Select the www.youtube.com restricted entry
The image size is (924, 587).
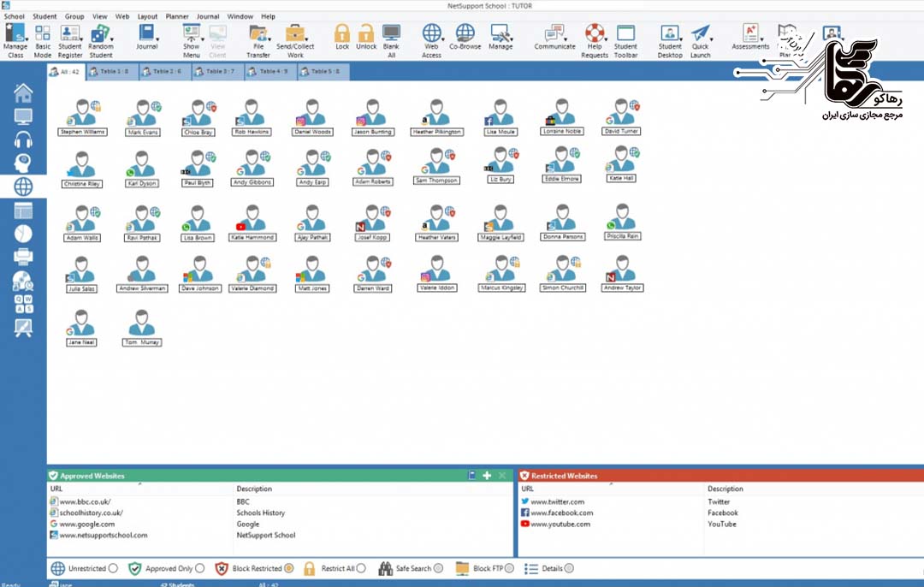560,524
